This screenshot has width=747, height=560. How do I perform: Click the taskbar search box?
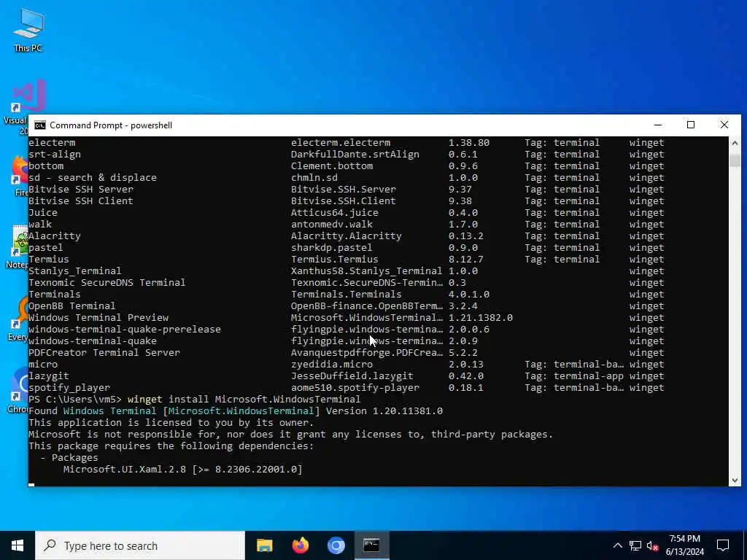pos(140,545)
